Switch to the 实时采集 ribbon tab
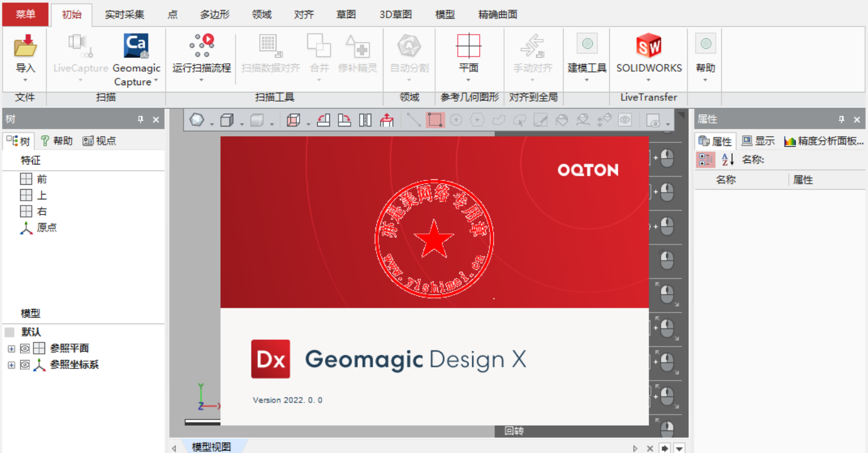Image resolution: width=868 pixels, height=453 pixels. 125,15
